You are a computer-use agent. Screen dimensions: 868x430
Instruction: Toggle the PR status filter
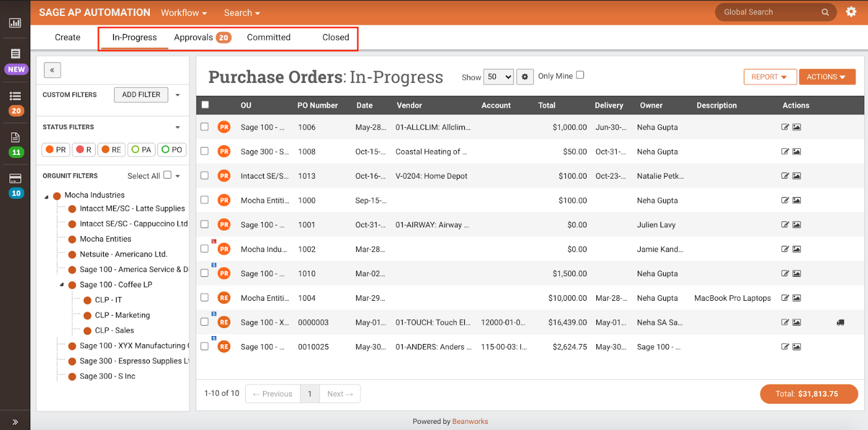click(x=56, y=150)
